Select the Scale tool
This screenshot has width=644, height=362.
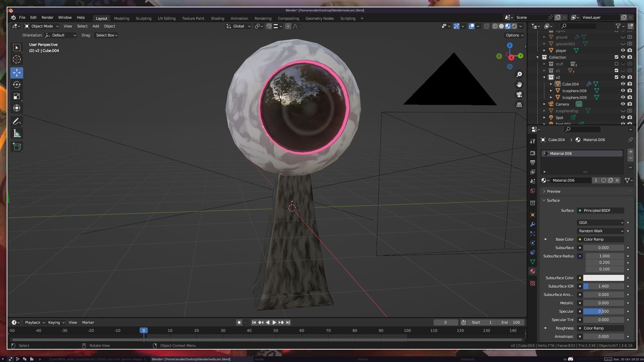17,97
